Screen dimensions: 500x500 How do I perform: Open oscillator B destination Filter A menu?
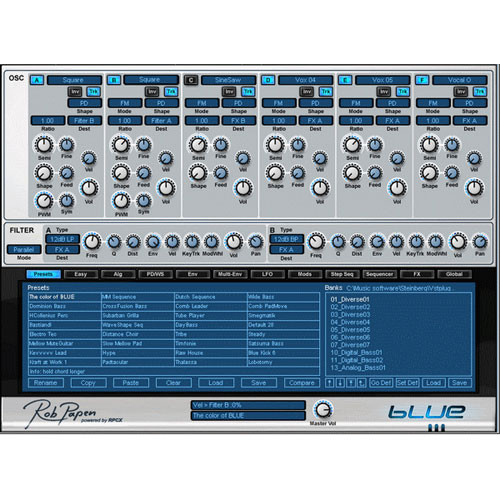click(162, 121)
